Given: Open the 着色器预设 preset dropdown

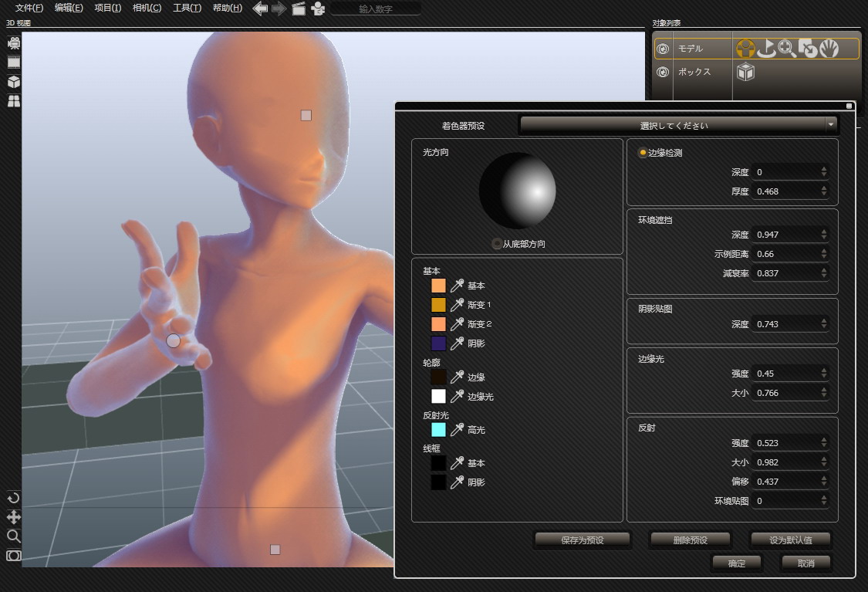Looking at the screenshot, I should coord(679,124).
